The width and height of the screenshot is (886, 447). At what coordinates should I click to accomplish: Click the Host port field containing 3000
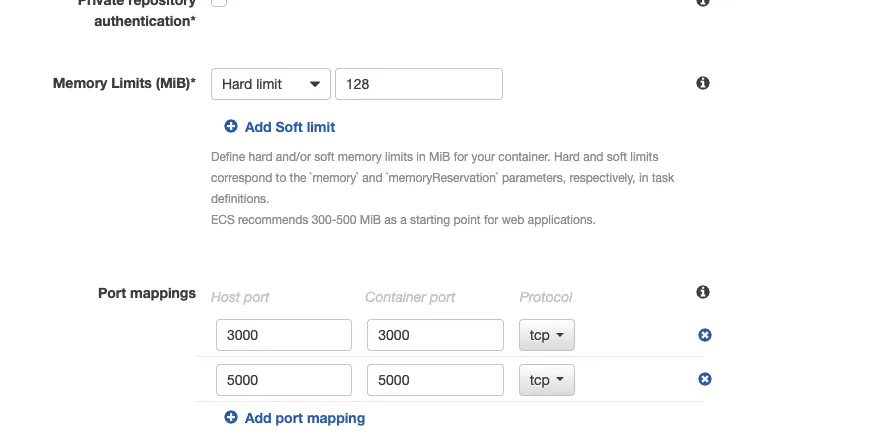[x=284, y=335]
